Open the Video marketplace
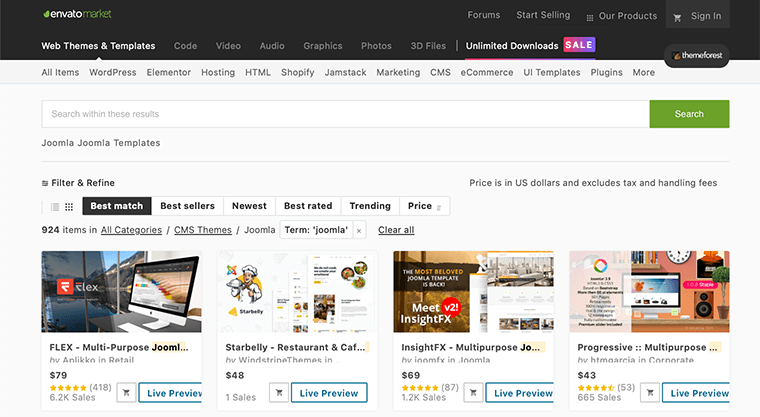The image size is (760, 417). pyautogui.click(x=228, y=46)
